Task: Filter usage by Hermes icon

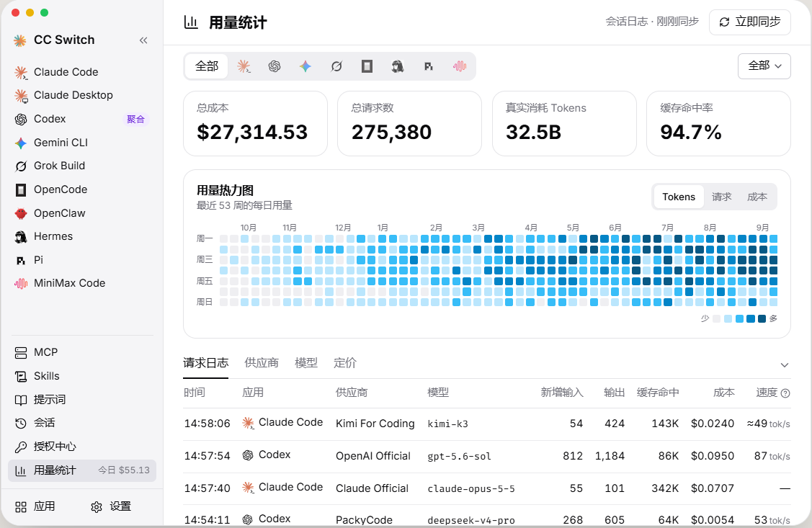Action: pyautogui.click(x=398, y=66)
